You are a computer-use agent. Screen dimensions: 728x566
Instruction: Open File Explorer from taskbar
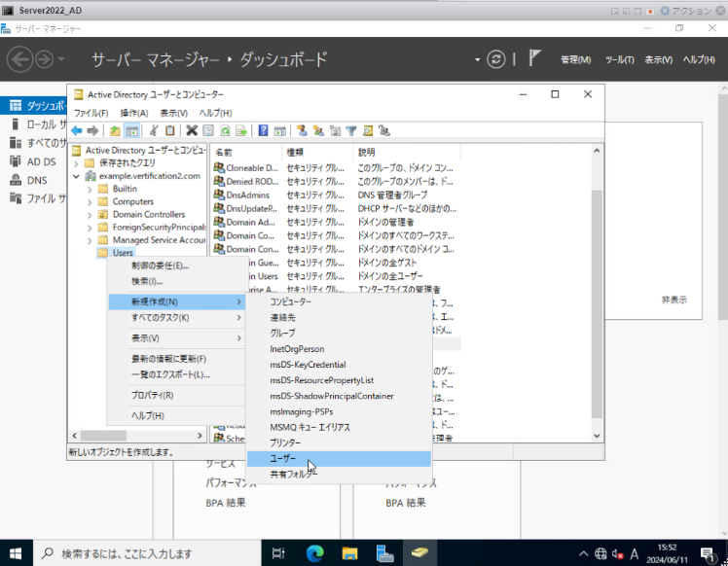[349, 553]
